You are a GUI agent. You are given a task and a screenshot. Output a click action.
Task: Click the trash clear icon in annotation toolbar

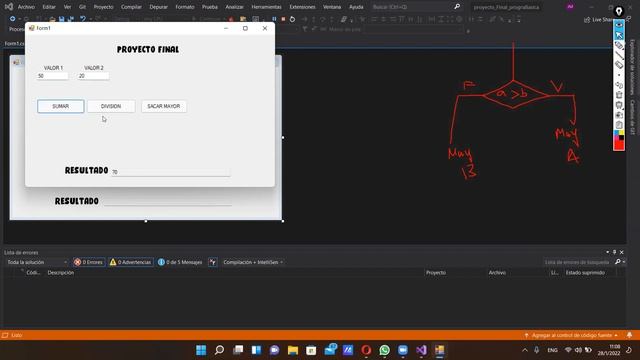pos(619,95)
